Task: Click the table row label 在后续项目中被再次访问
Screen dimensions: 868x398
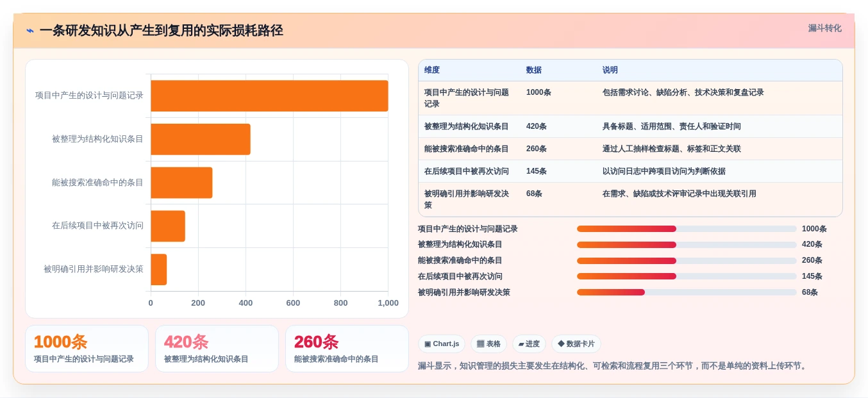Action: [x=467, y=171]
